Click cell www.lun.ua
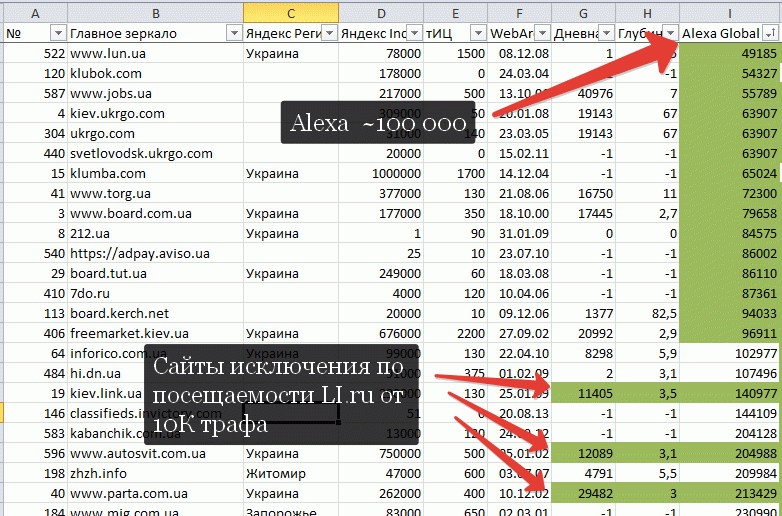The width and height of the screenshot is (782, 516). click(x=156, y=53)
